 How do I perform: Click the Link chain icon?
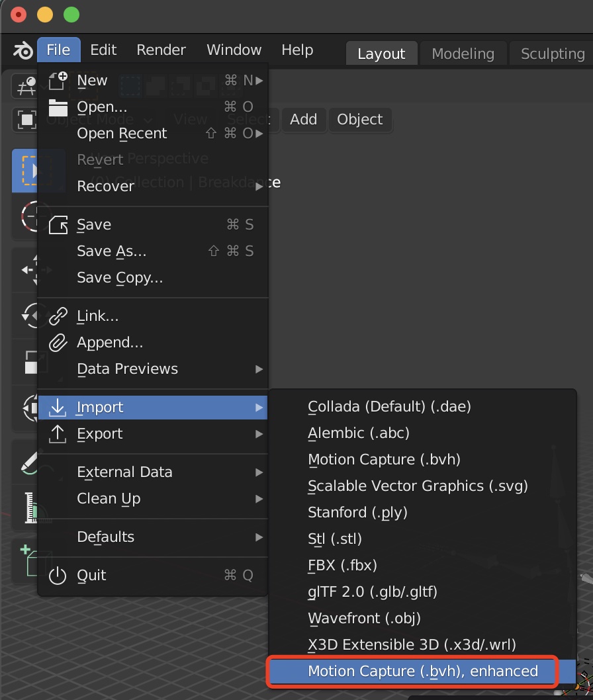coord(58,316)
